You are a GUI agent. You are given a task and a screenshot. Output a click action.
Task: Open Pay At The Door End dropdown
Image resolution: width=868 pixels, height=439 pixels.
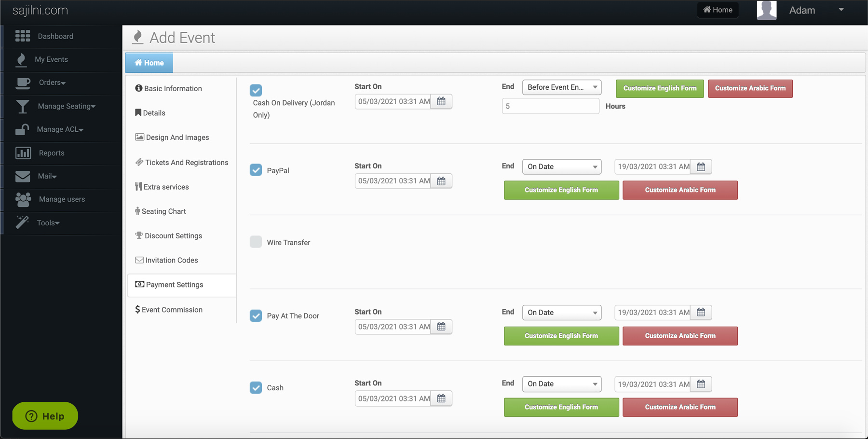coord(562,313)
